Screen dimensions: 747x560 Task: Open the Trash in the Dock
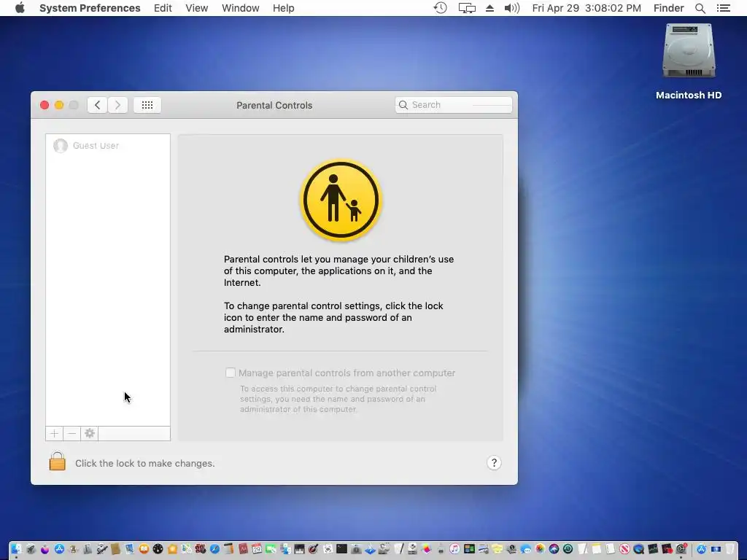point(729,549)
